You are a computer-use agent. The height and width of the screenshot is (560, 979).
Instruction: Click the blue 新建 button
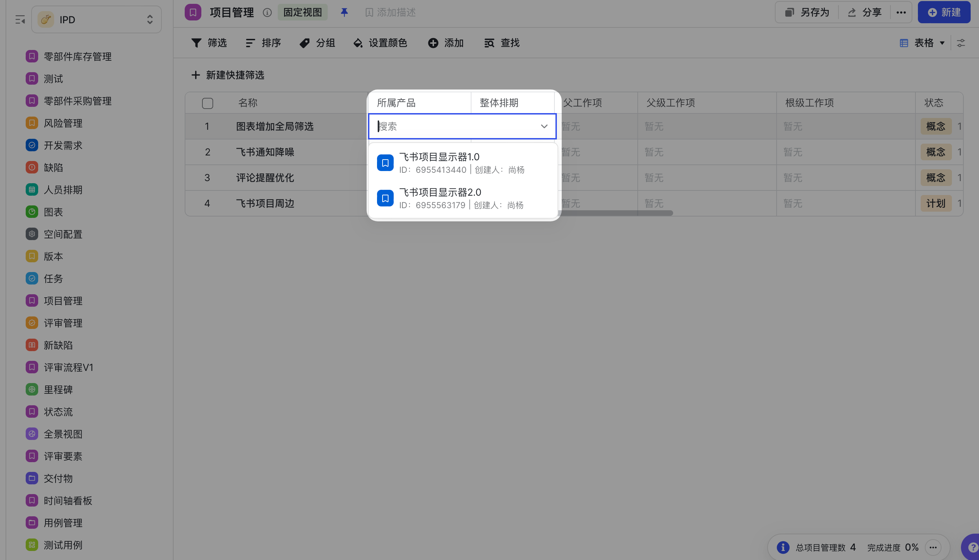tap(944, 13)
